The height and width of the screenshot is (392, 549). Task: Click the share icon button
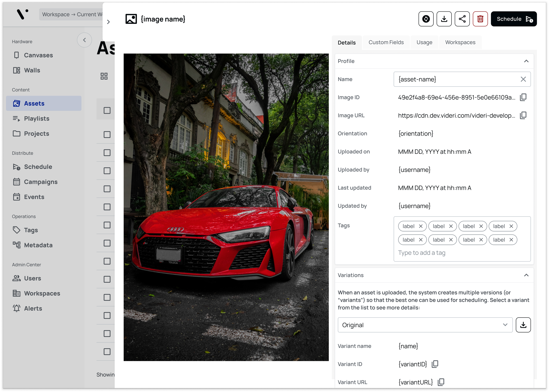point(462,19)
